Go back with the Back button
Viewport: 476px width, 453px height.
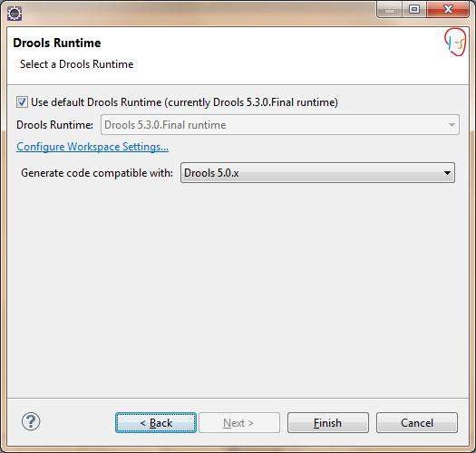tap(156, 423)
